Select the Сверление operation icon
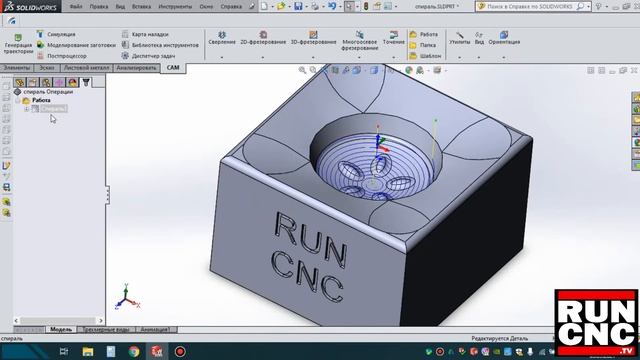640x360 pixels. click(x=222, y=35)
